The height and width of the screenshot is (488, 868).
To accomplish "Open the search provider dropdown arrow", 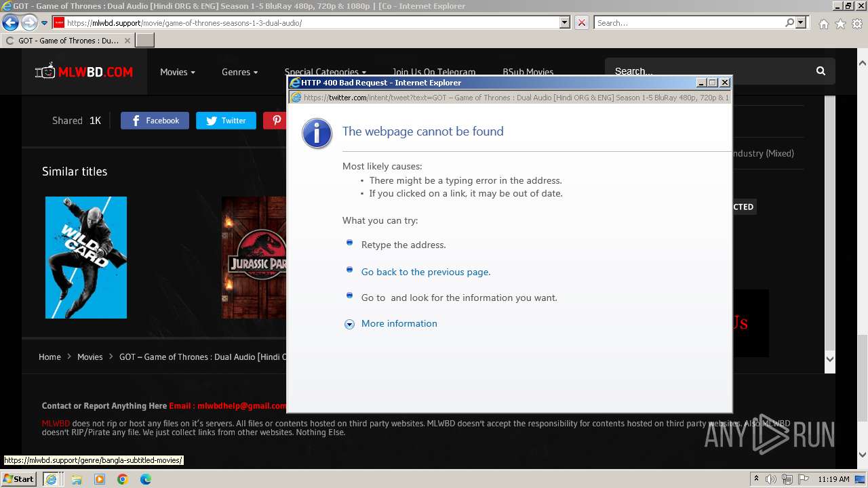I will [801, 22].
